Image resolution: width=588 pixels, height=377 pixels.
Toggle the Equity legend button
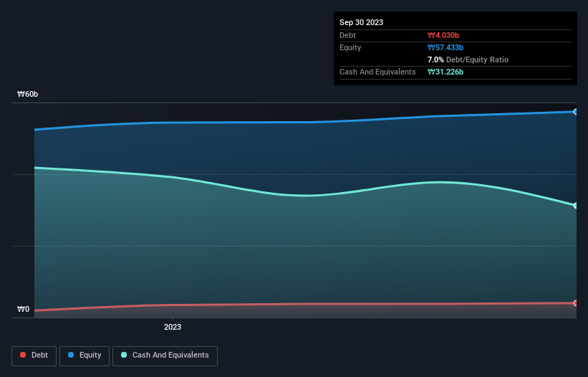point(85,355)
